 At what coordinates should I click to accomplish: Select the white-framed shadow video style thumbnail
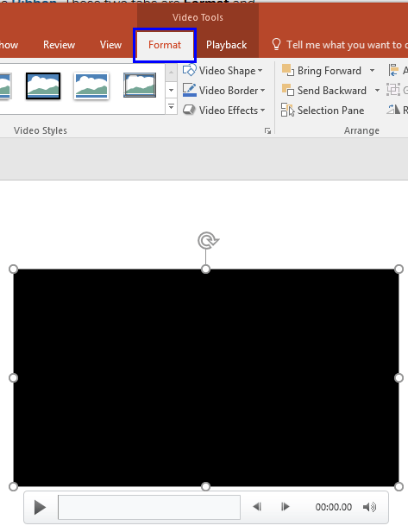[x=91, y=85]
